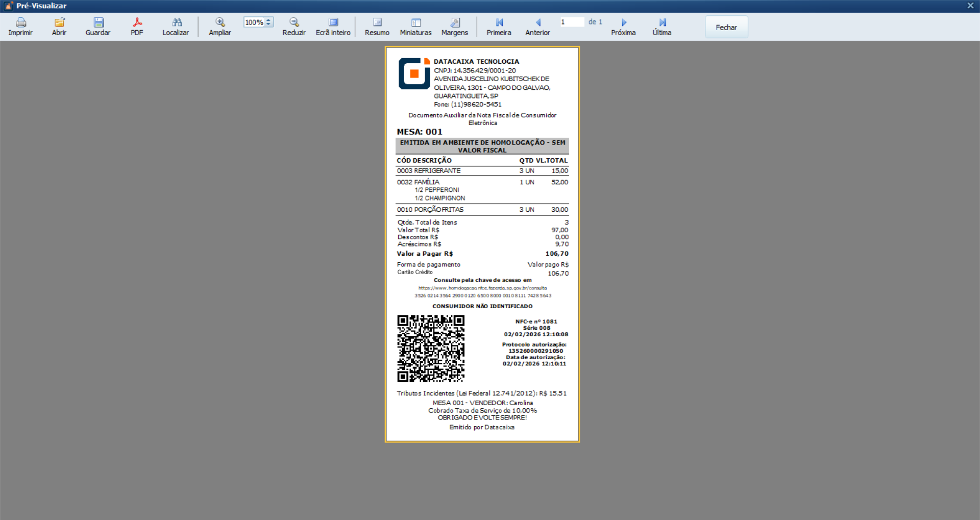Image resolution: width=980 pixels, height=520 pixels.
Task: Click the '0003 REFRIGERANTE' item row
Action: [482, 171]
